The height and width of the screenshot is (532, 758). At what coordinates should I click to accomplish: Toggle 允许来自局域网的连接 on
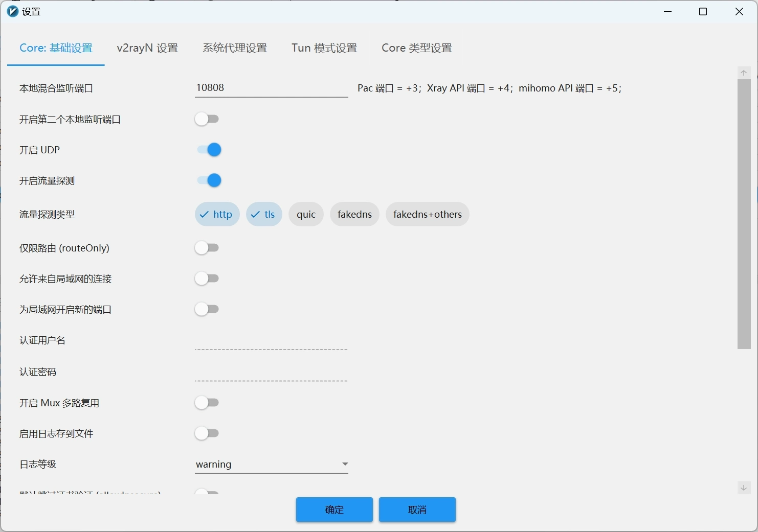(207, 279)
